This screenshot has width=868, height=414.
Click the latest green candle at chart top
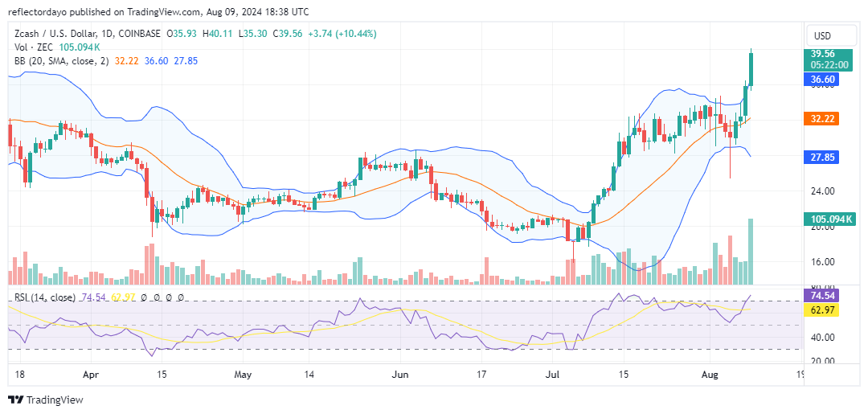(x=751, y=68)
